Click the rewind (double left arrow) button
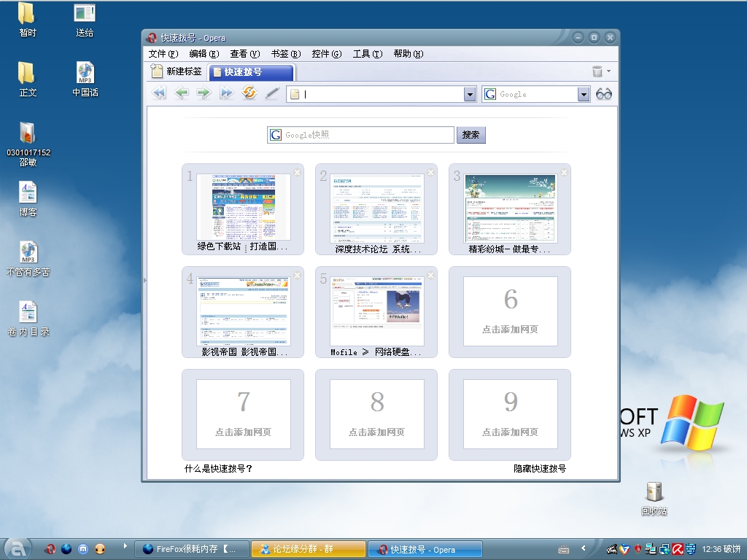Screen dimensions: 747x560 pyautogui.click(x=159, y=93)
